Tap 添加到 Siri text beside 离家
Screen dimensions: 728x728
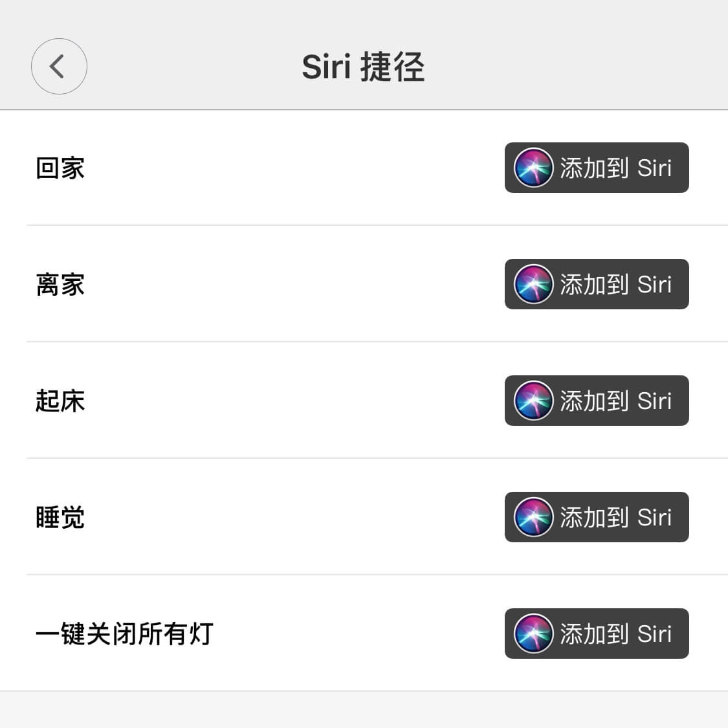[615, 285]
